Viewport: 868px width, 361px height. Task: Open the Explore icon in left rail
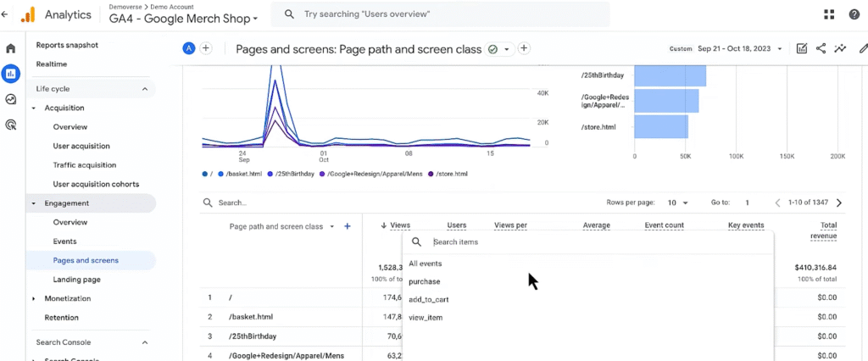pos(10,99)
